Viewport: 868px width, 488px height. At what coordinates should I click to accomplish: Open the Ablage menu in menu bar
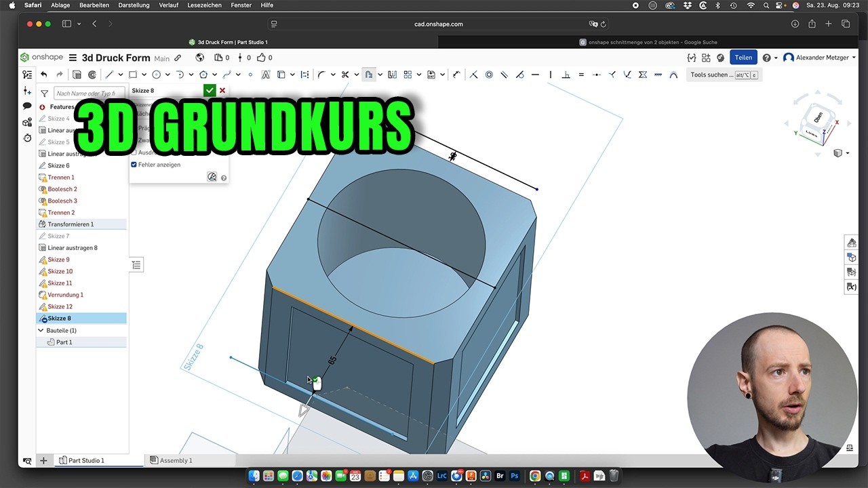pyautogui.click(x=60, y=5)
